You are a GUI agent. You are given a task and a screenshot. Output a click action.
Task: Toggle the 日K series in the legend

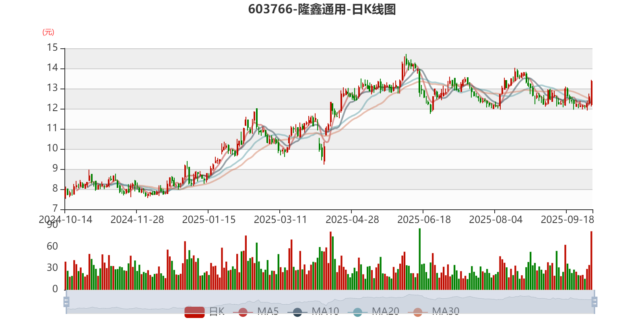click(x=204, y=312)
